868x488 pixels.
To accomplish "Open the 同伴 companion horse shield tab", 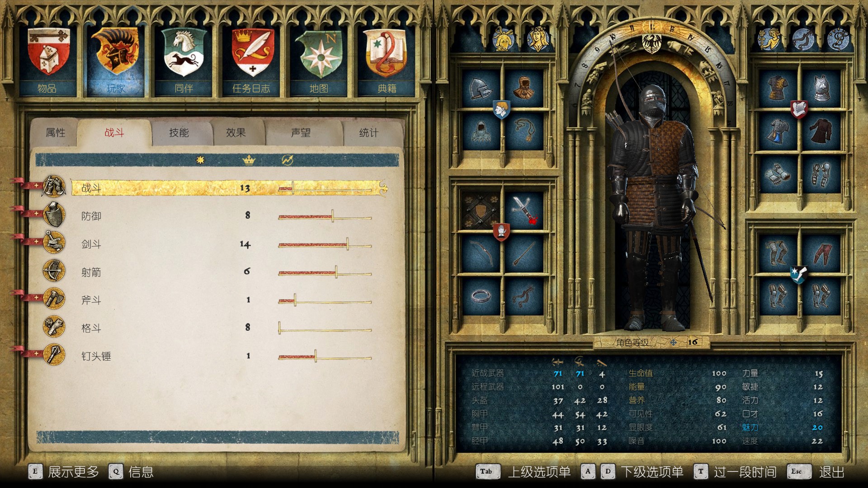I will [x=184, y=61].
